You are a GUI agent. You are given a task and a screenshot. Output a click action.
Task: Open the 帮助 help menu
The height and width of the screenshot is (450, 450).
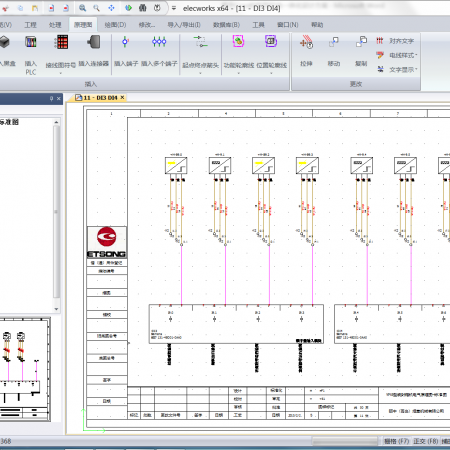point(317,25)
